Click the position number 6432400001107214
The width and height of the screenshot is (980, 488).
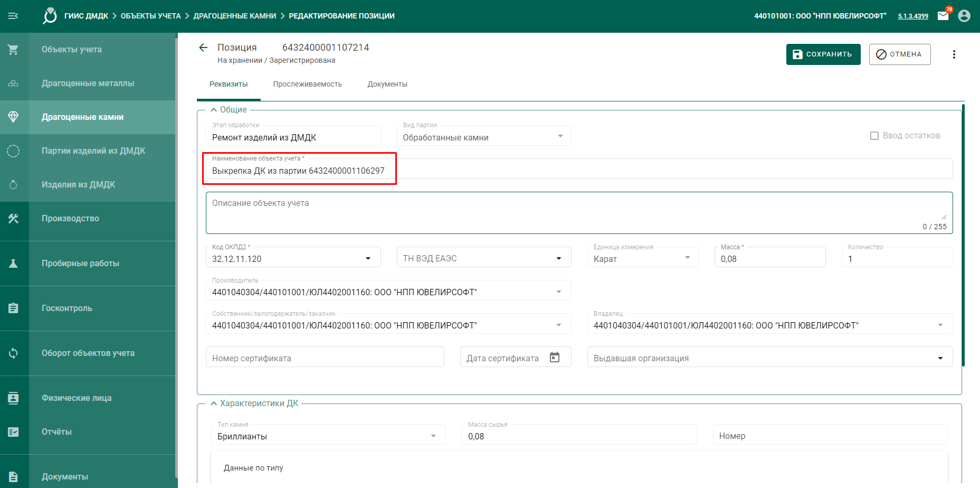pyautogui.click(x=326, y=48)
